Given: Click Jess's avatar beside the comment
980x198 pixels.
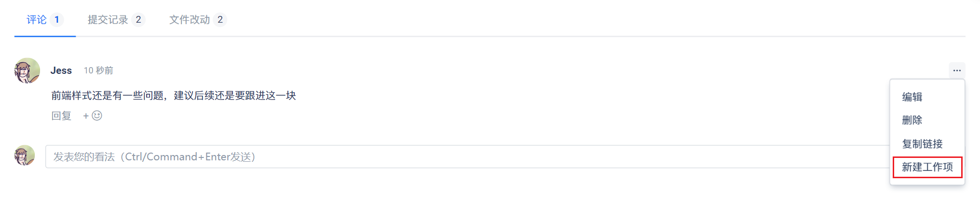Looking at the screenshot, I should [27, 71].
